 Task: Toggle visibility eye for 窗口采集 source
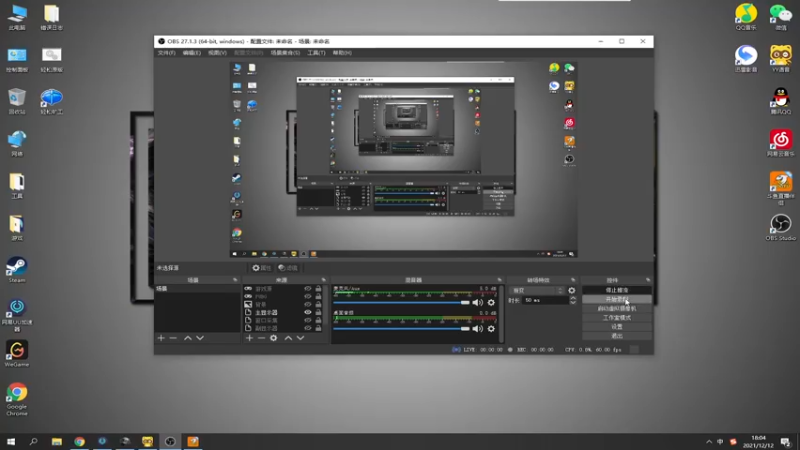point(308,320)
